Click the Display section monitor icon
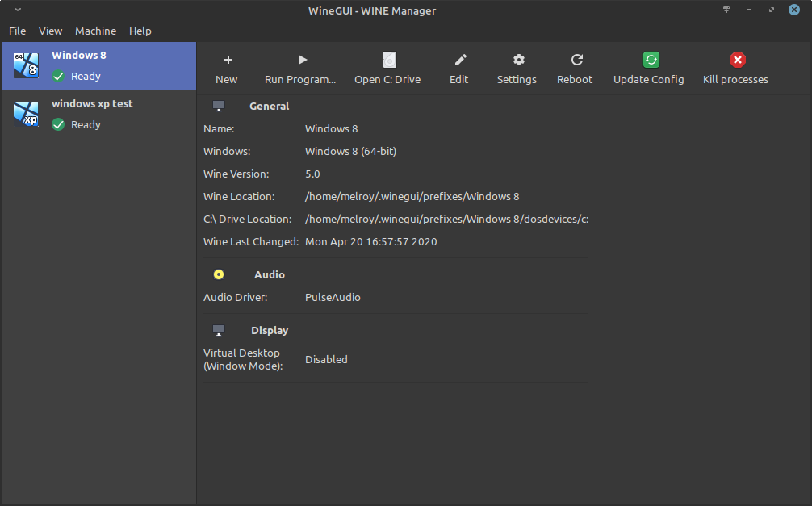The width and height of the screenshot is (812, 506). click(x=219, y=330)
